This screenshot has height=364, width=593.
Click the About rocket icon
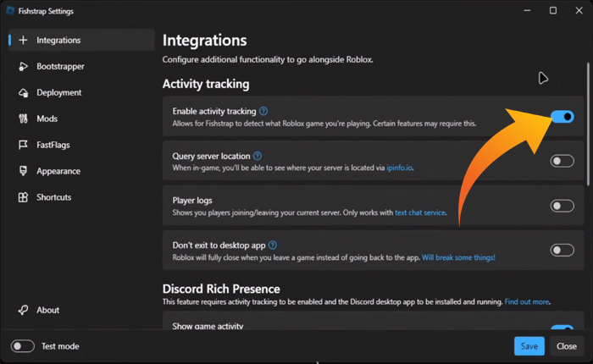point(23,310)
